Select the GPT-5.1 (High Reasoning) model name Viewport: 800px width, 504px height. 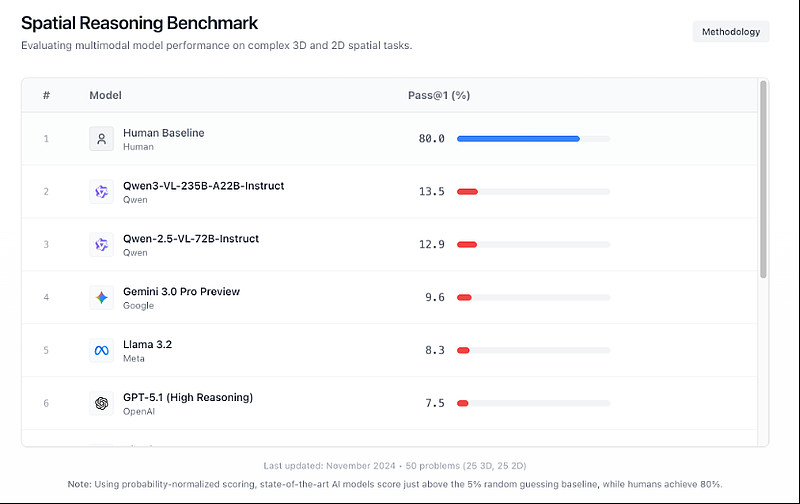188,397
